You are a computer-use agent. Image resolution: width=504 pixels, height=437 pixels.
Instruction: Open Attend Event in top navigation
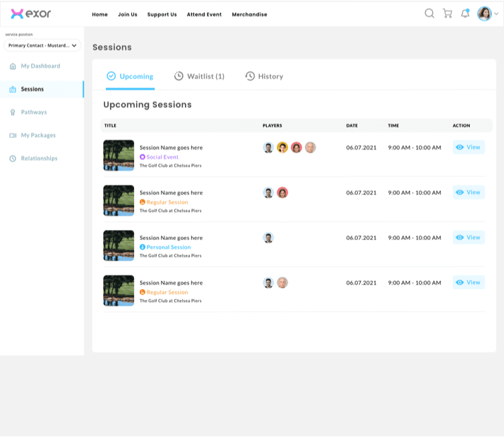pyautogui.click(x=204, y=14)
